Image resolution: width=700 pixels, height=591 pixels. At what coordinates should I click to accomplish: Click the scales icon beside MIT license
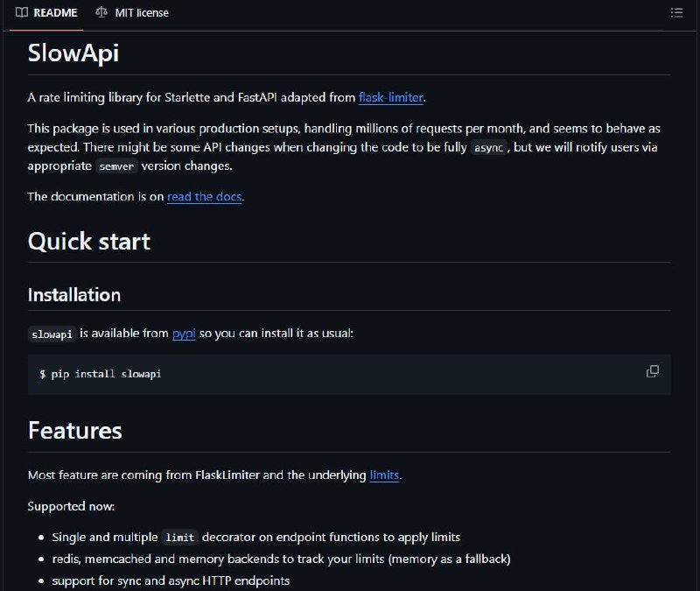(101, 12)
